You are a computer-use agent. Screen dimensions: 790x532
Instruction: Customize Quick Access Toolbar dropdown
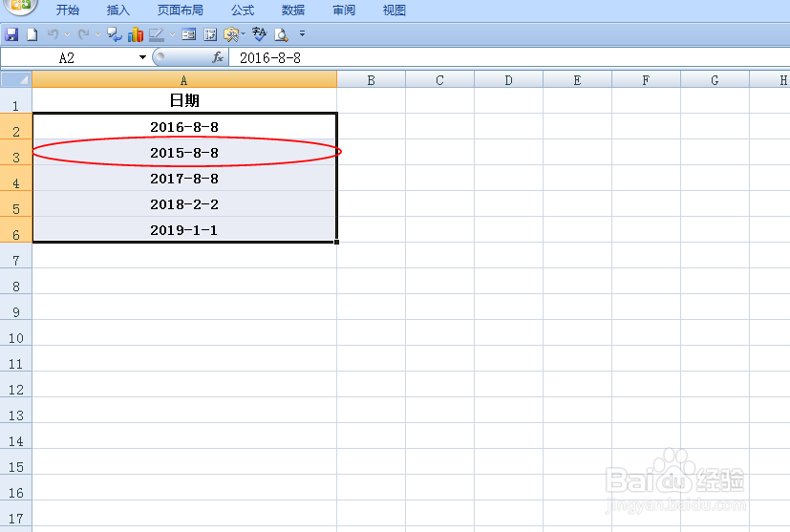302,33
